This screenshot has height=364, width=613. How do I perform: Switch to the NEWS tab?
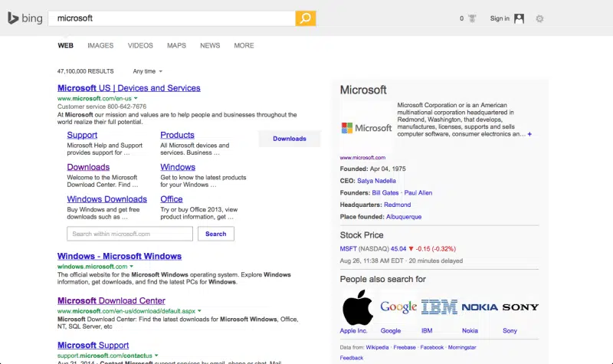[x=210, y=46]
